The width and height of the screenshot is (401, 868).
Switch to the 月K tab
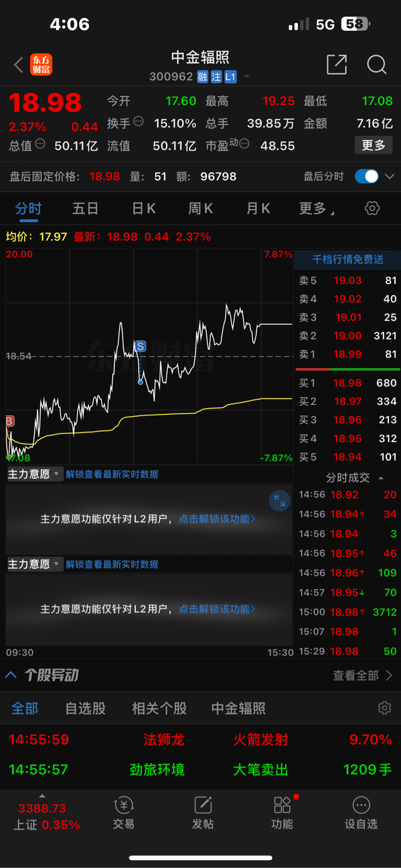pyautogui.click(x=258, y=209)
